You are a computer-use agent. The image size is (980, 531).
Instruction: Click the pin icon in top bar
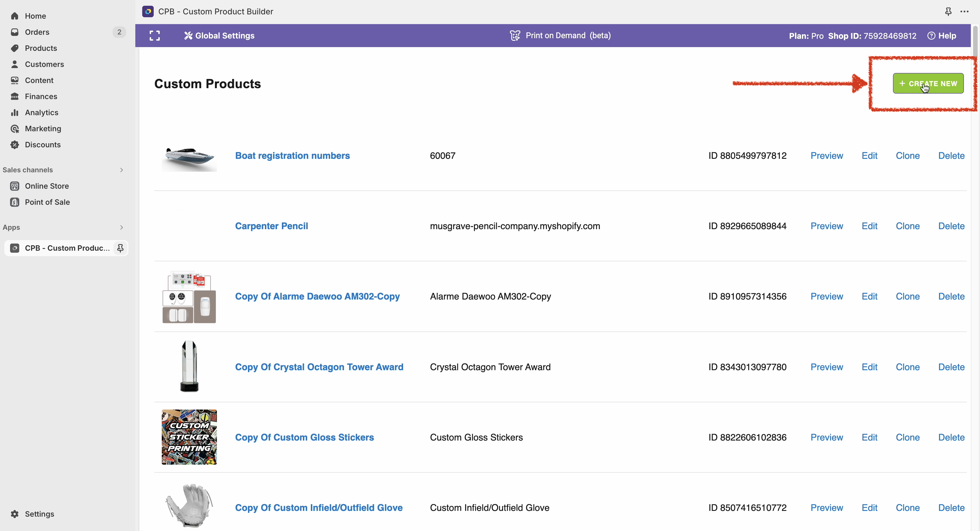point(948,11)
